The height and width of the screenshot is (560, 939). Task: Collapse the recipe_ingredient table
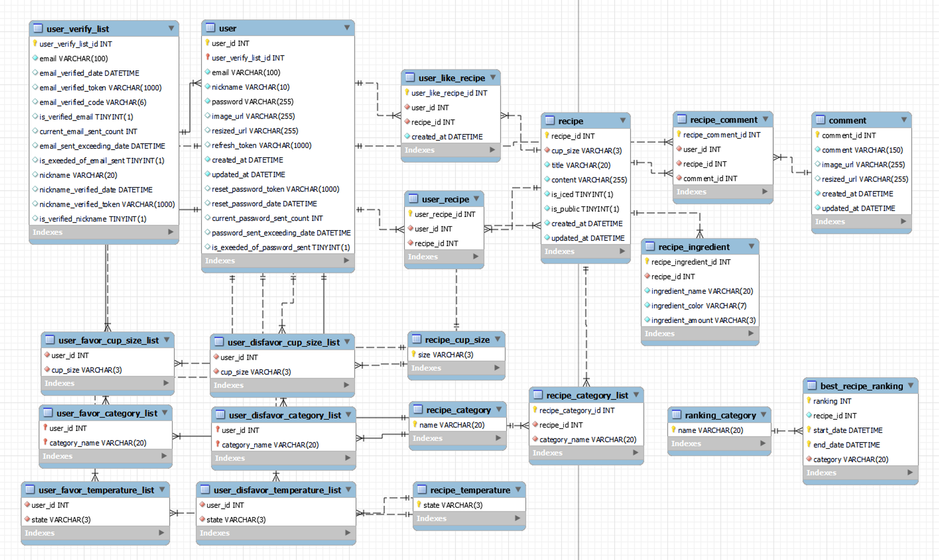[x=751, y=246]
